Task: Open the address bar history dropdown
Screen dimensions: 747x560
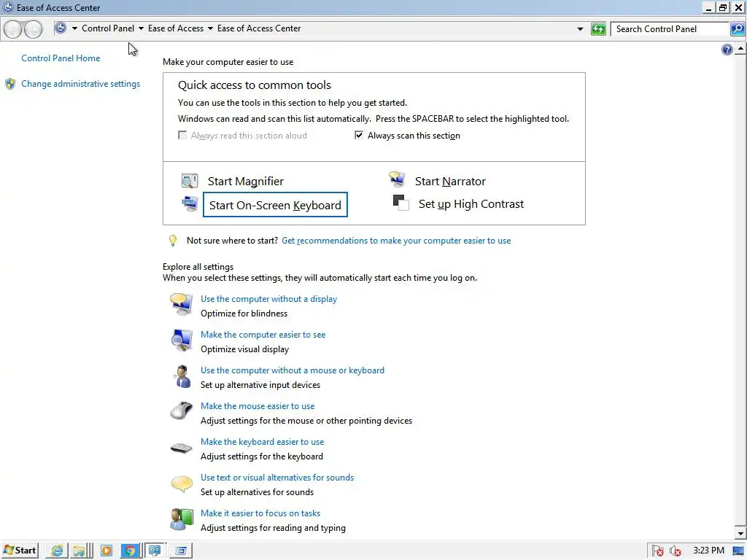Action: point(580,29)
